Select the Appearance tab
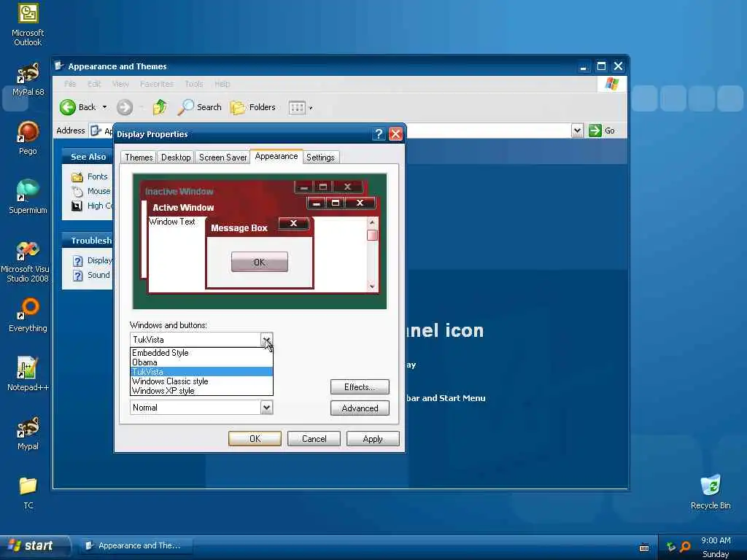This screenshot has height=560, width=747. [276, 156]
